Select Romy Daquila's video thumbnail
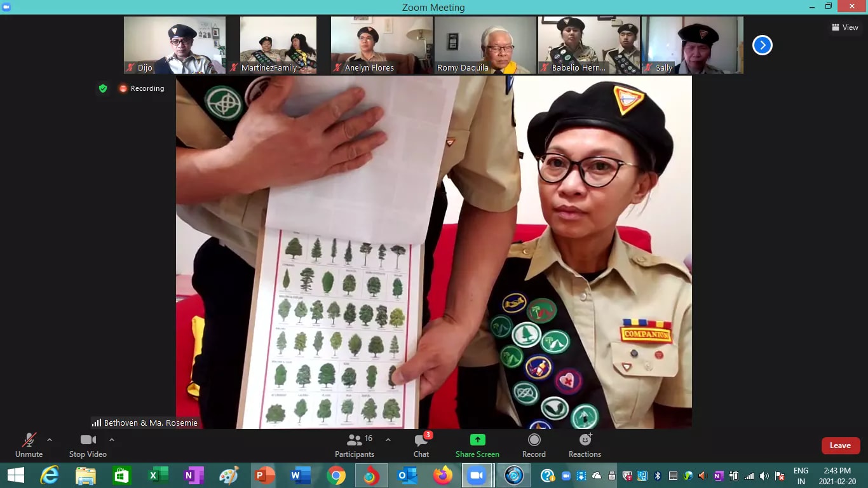 pyautogui.click(x=485, y=45)
